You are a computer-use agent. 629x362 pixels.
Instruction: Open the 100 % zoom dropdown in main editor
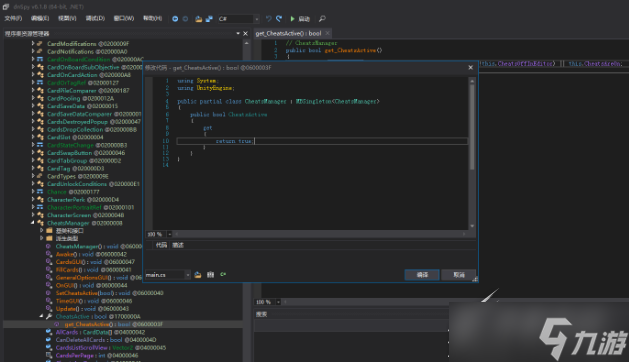pos(278,302)
